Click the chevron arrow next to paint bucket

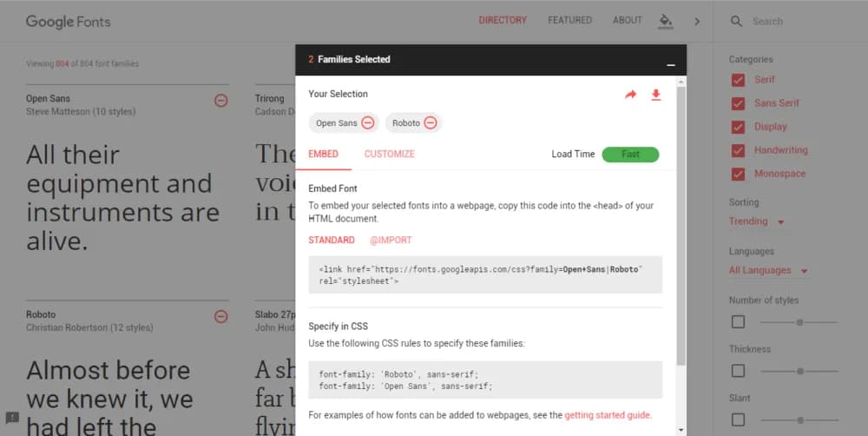pos(697,22)
